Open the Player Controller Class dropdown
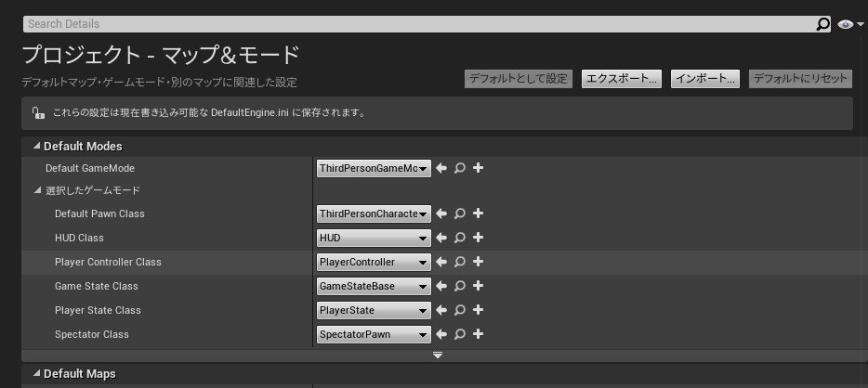The width and height of the screenshot is (868, 388). (374, 262)
